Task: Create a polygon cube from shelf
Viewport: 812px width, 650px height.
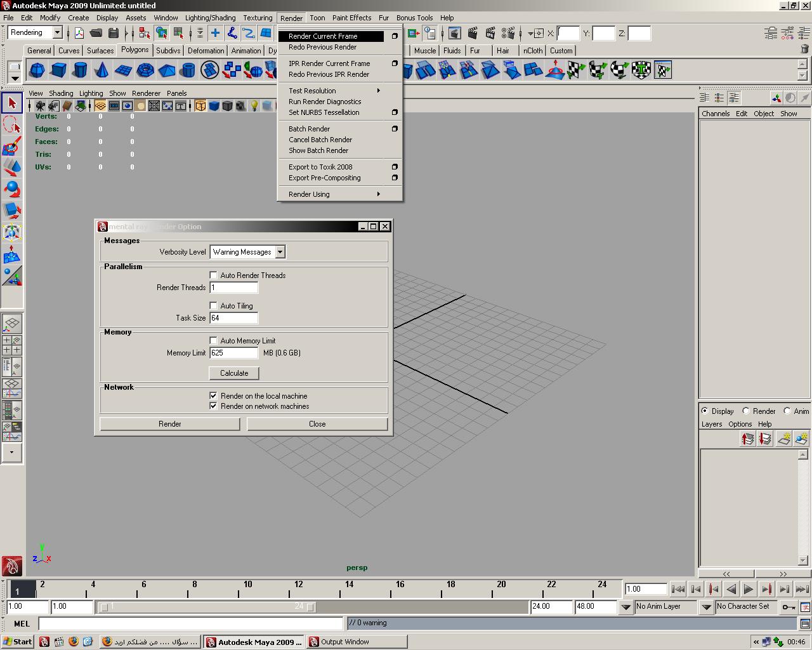Action: [x=59, y=70]
